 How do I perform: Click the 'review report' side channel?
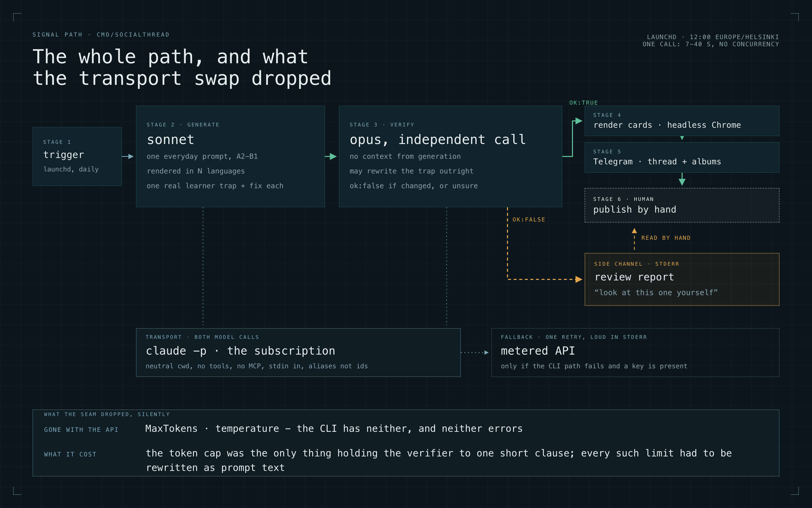pyautogui.click(x=682, y=279)
